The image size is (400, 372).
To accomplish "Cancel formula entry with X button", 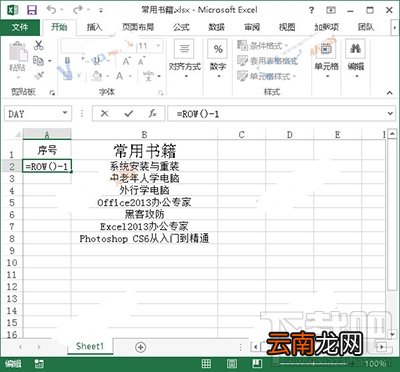I will pyautogui.click(x=104, y=114).
